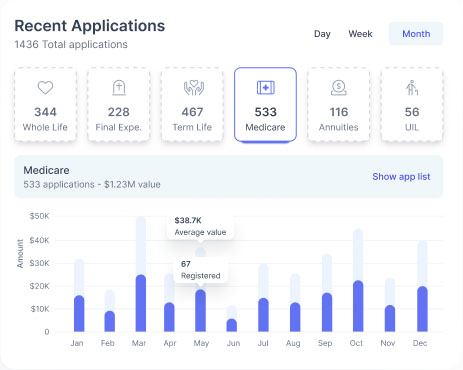Image resolution: width=463 pixels, height=370 pixels.
Task: Select the 228 Final Expe. card
Action: [x=119, y=105]
